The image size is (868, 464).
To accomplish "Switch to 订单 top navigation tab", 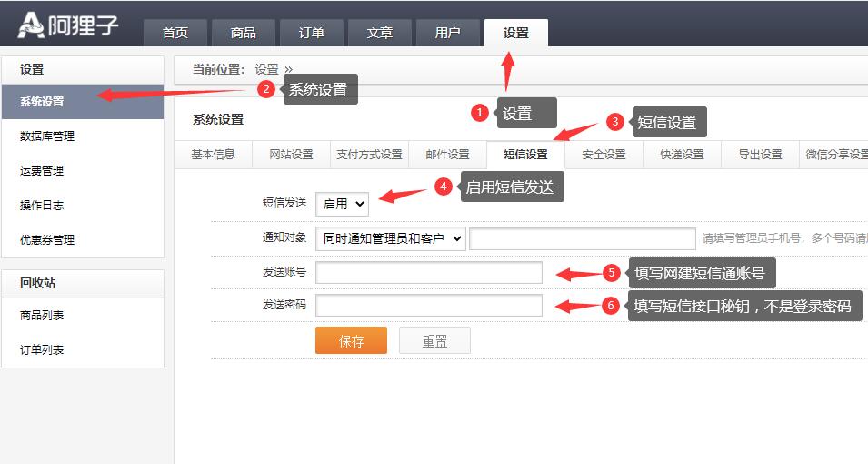I will 312,33.
